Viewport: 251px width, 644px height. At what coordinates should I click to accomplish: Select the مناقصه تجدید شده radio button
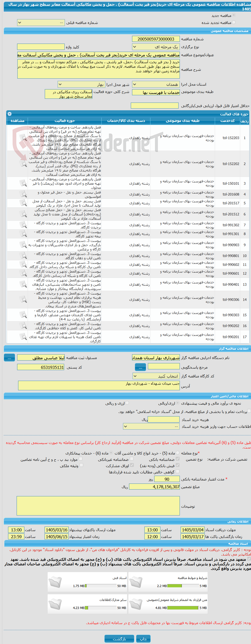coord(234,22)
